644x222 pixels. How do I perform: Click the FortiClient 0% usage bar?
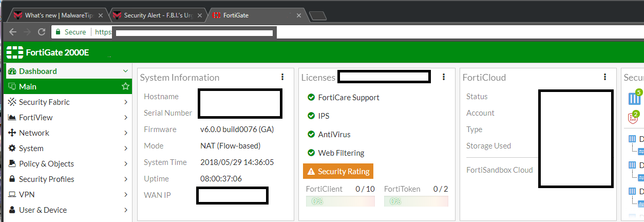point(339,201)
